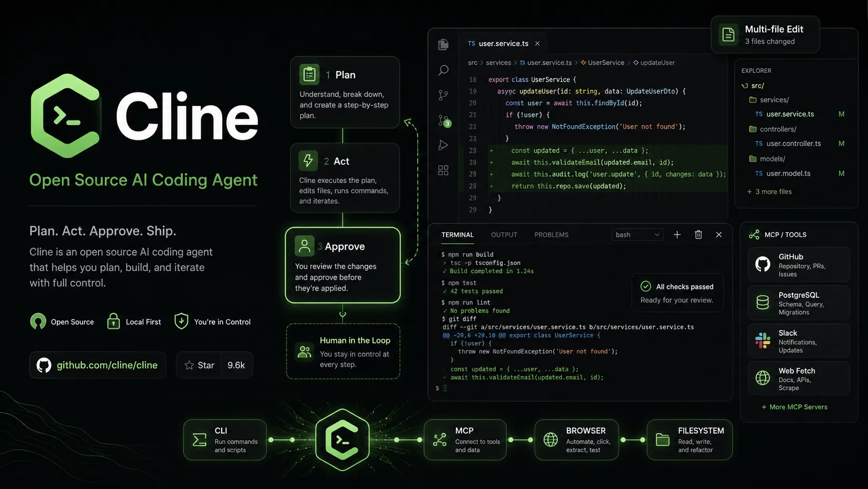Click UserService in the breadcrumb
The width and height of the screenshot is (868, 489).
pos(602,63)
